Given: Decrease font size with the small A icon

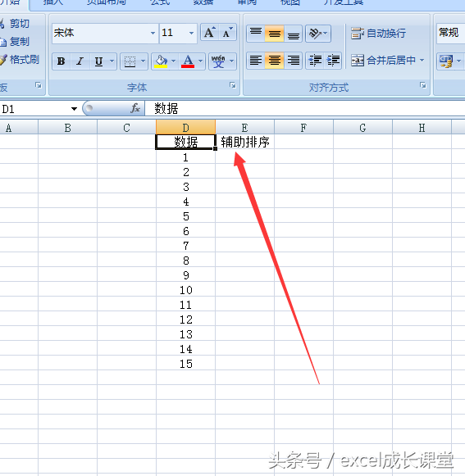Looking at the screenshot, I should tap(227, 33).
